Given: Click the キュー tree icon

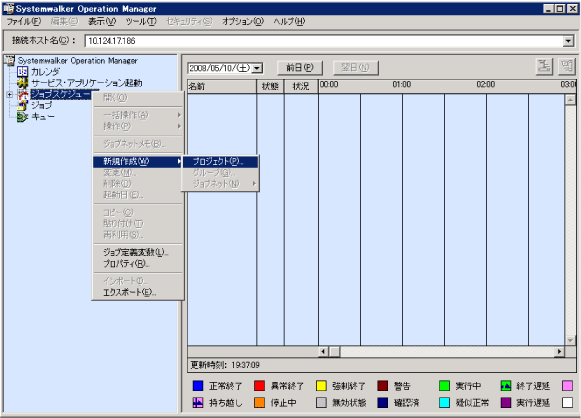Looking at the screenshot, I should pos(23,117).
